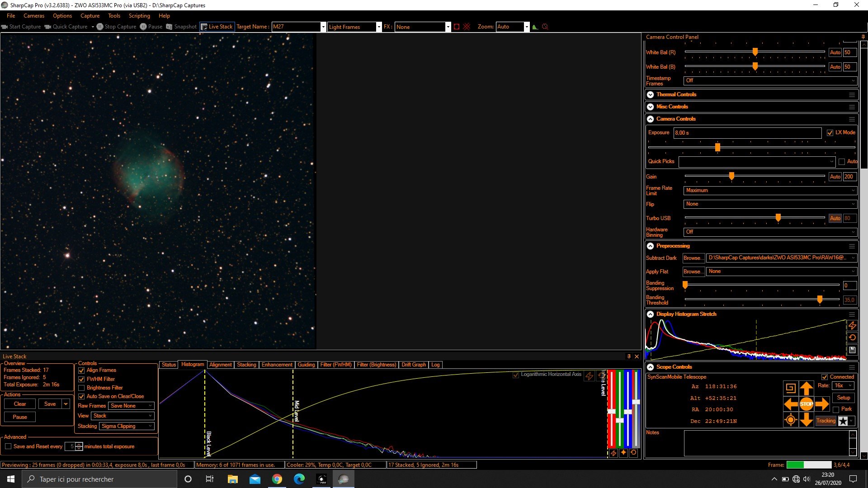Viewport: 868px width, 488px height.
Task: Toggle the FWHM Filter checkbox
Action: pyautogui.click(x=81, y=380)
